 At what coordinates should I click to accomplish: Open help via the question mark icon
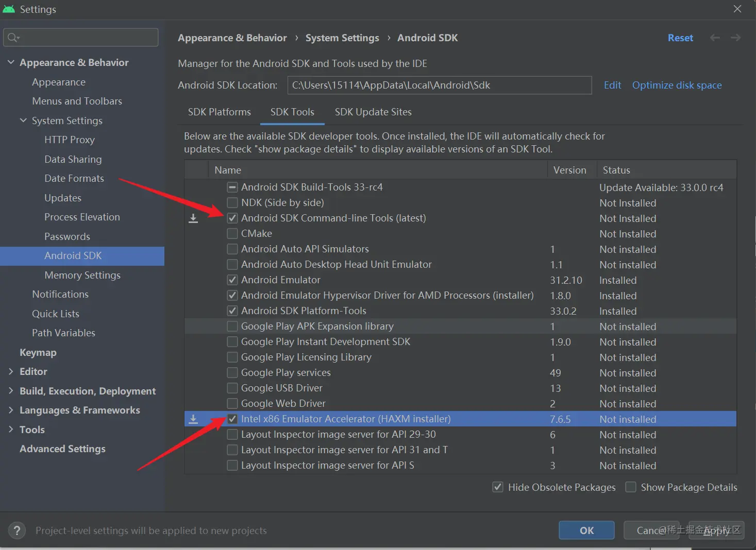pyautogui.click(x=17, y=530)
